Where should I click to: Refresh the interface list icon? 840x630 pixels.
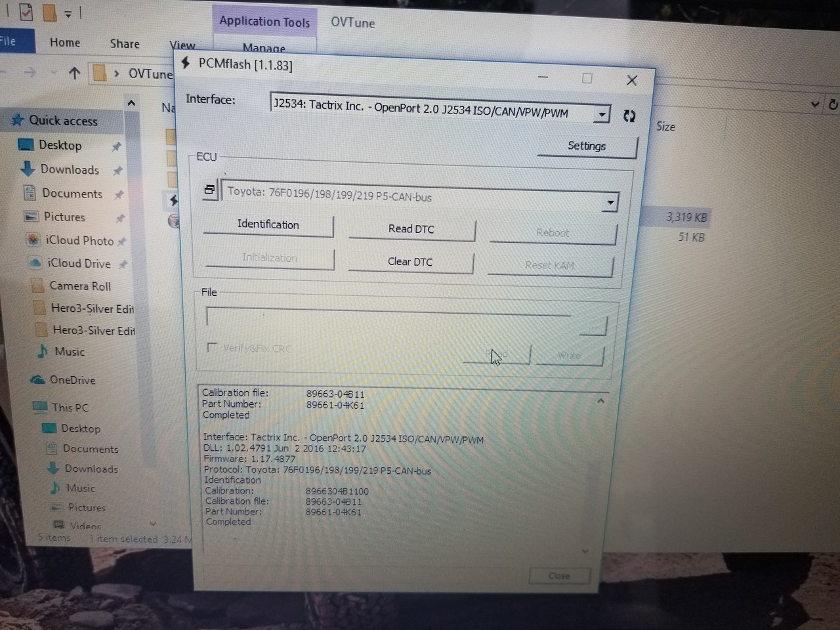point(629,116)
